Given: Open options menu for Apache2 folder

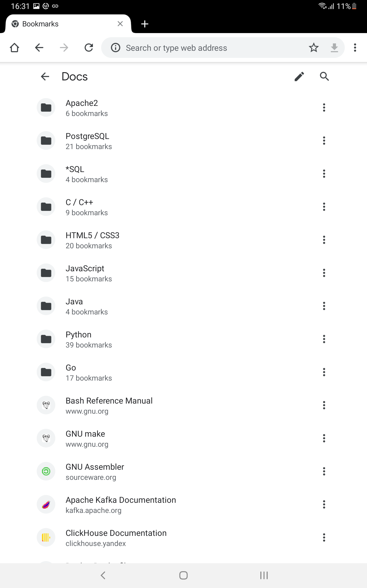Looking at the screenshot, I should click(324, 107).
